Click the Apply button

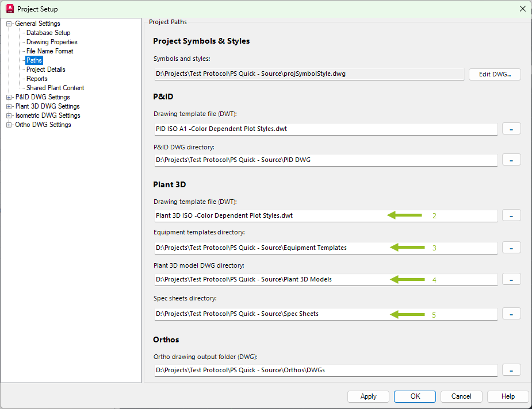[x=368, y=396]
